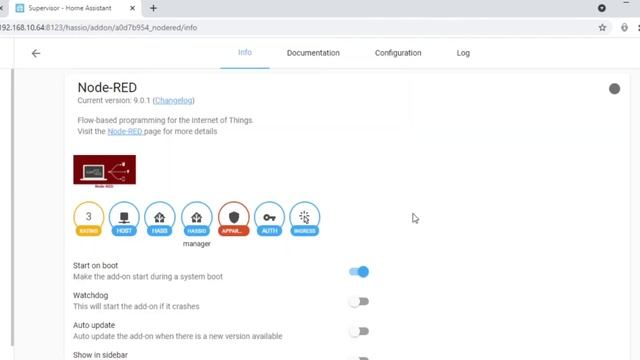Close the Supervisor browser tab
This screenshot has height=360, width=640.
132,8
